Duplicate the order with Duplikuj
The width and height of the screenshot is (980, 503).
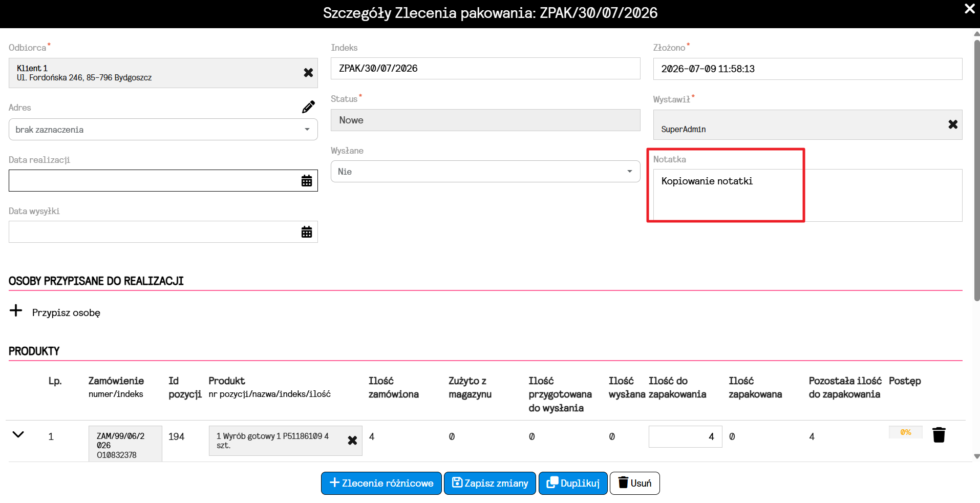[573, 483]
